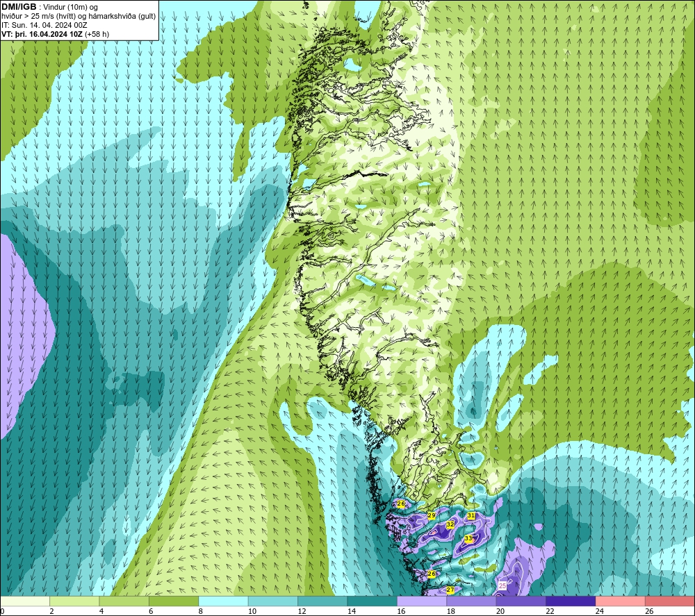The width and height of the screenshot is (695, 616).
Task: Click legend scale value 26 on color bar
Action: tap(649, 611)
